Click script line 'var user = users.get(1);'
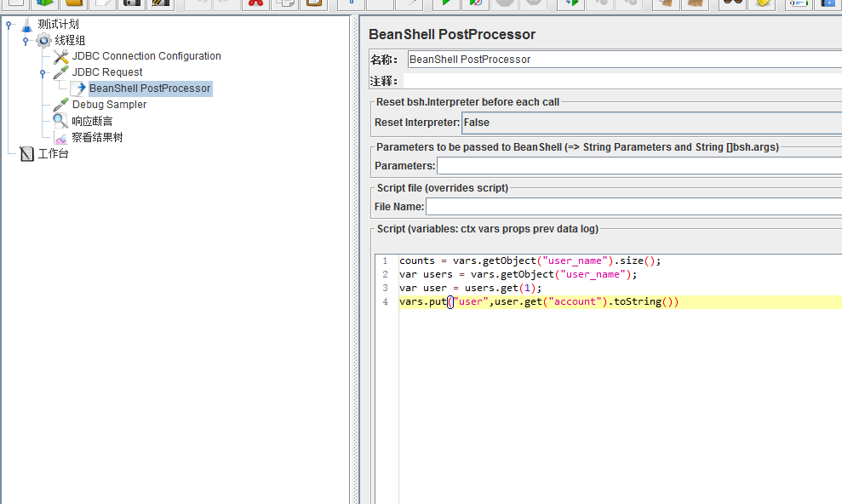 (x=471, y=289)
